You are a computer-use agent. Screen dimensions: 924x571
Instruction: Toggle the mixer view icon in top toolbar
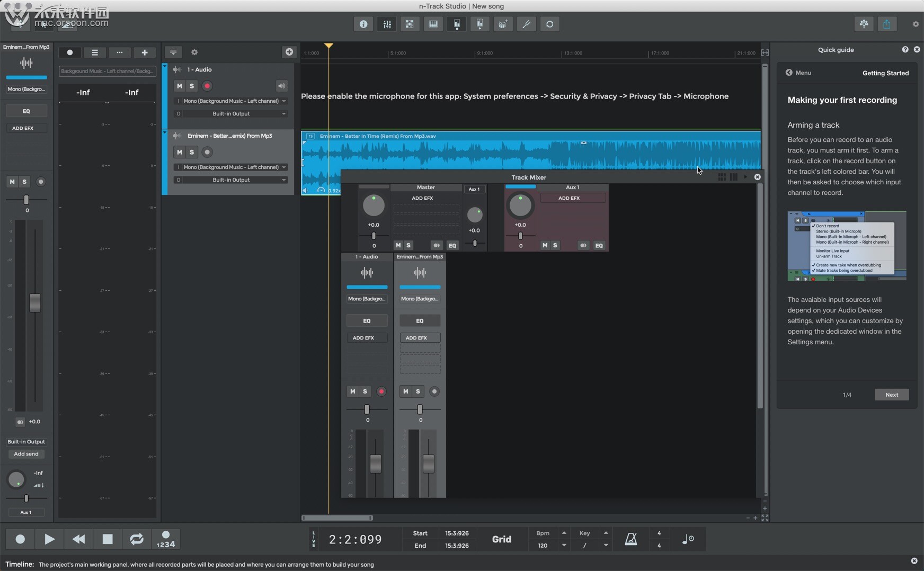pos(387,24)
